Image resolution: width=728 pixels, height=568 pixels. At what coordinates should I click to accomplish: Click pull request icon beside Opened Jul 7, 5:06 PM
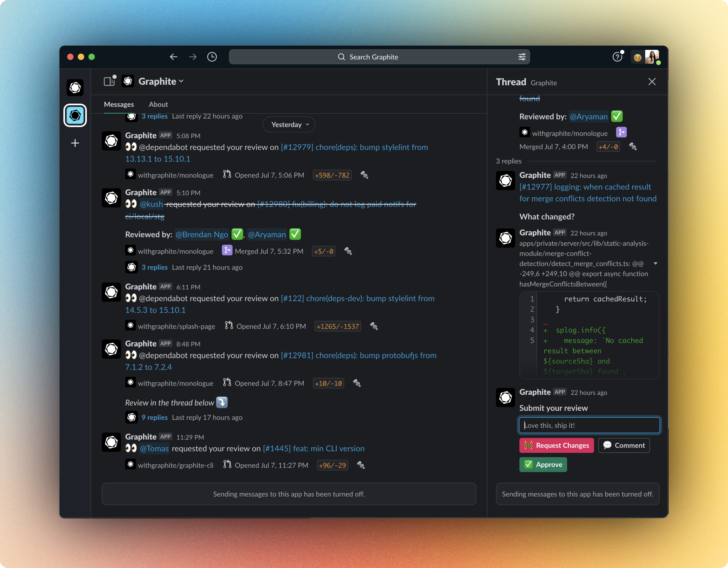click(227, 174)
